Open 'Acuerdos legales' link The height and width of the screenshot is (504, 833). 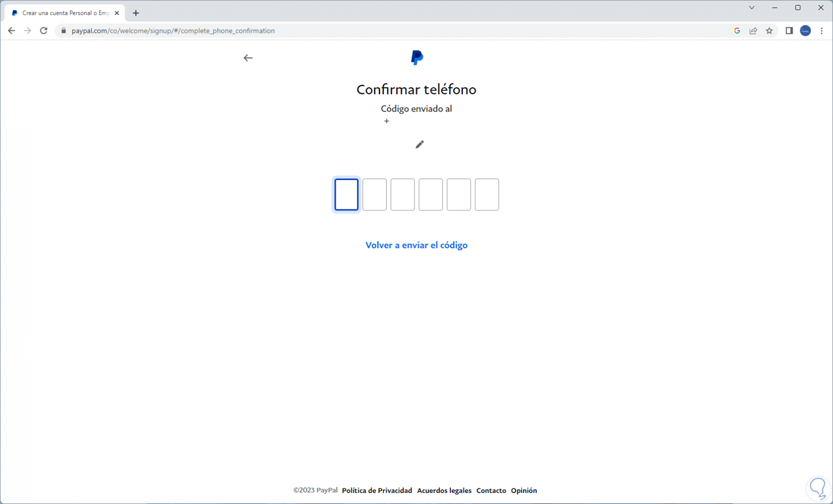point(444,490)
